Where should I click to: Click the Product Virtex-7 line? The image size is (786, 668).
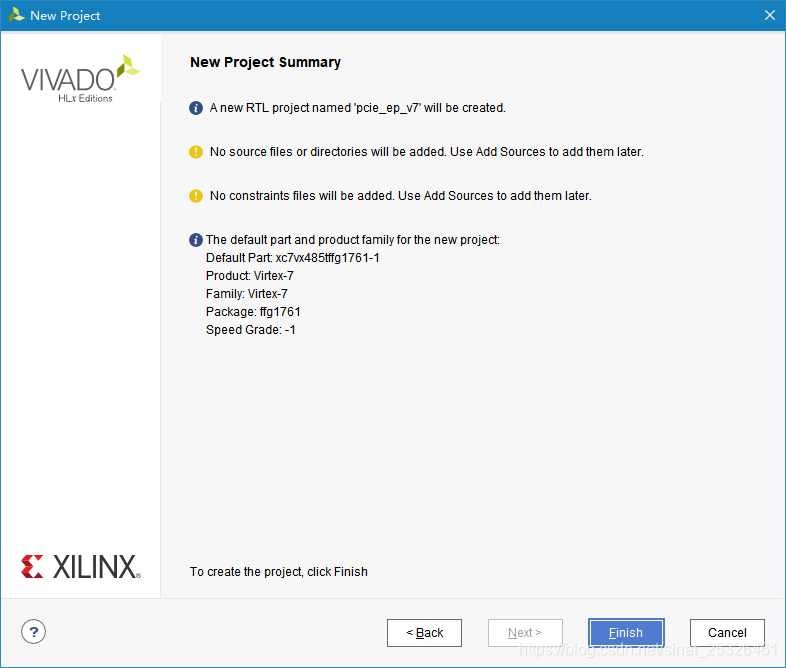point(250,276)
